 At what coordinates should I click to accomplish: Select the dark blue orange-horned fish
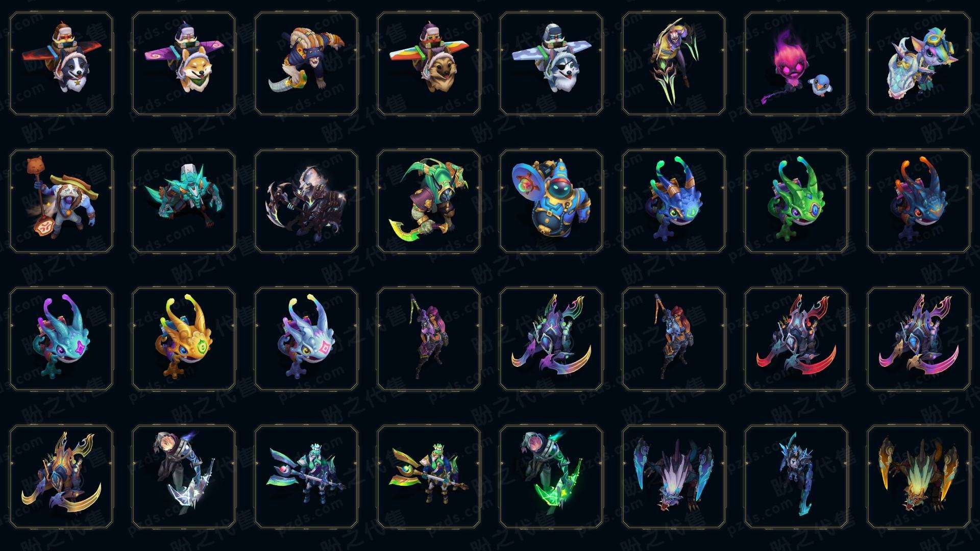tap(919, 201)
